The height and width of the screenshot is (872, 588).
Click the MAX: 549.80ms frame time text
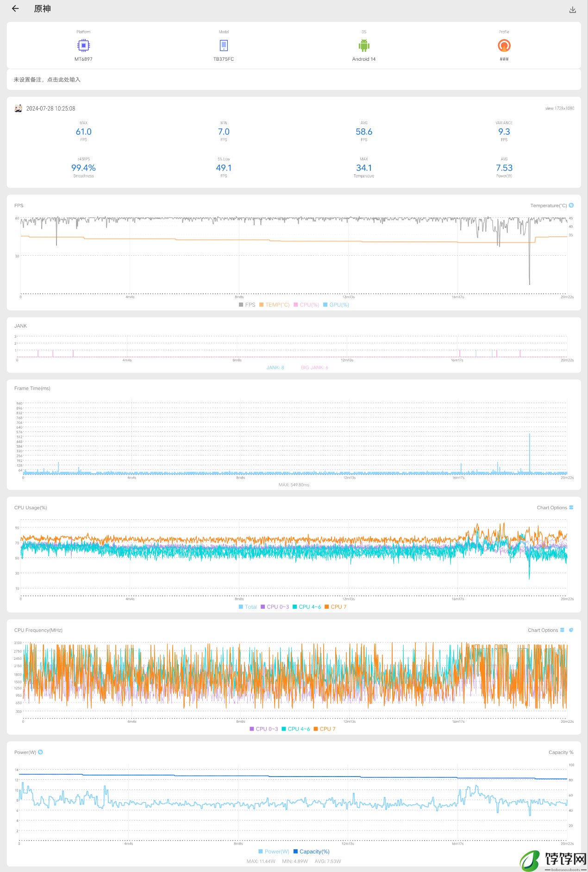coord(294,485)
